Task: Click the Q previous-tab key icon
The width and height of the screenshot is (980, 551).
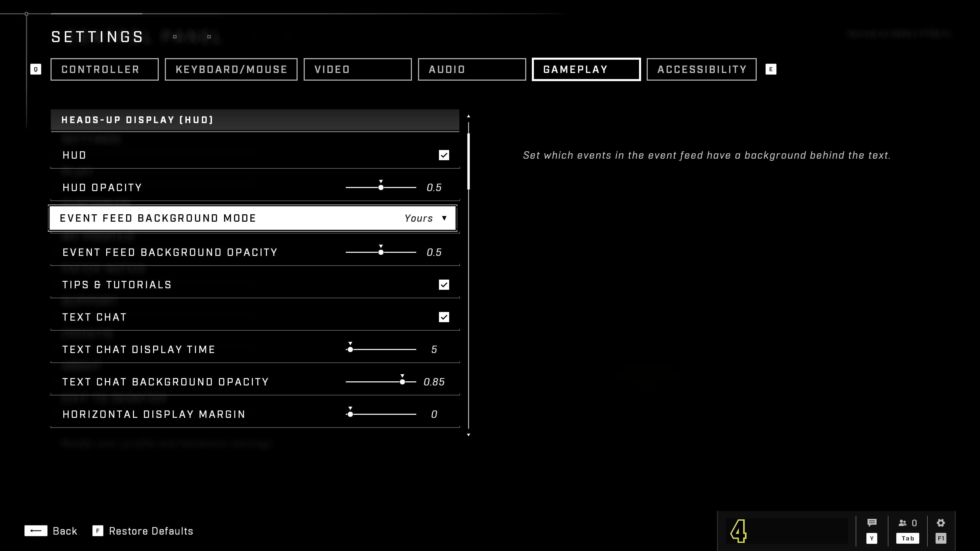Action: [36, 69]
